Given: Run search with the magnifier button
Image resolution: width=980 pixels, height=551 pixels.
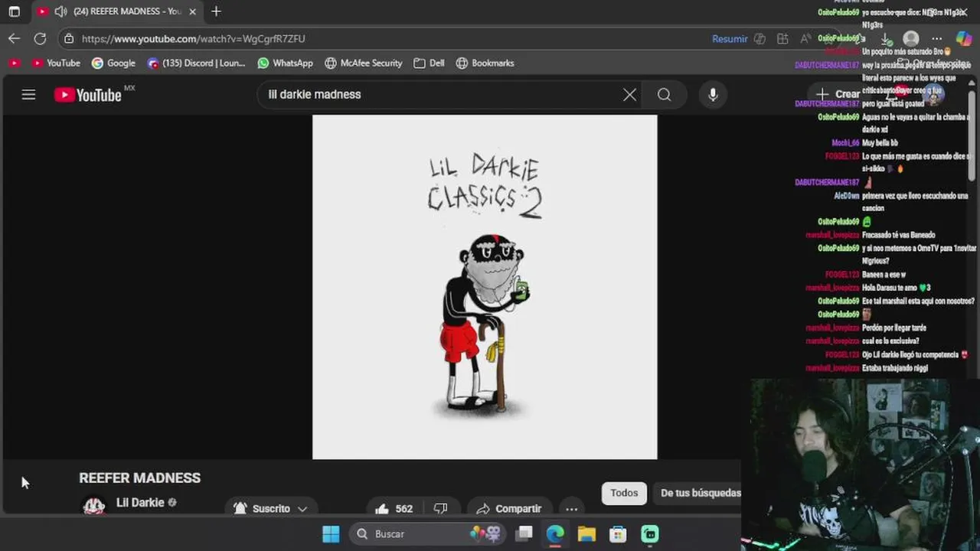Looking at the screenshot, I should (664, 95).
